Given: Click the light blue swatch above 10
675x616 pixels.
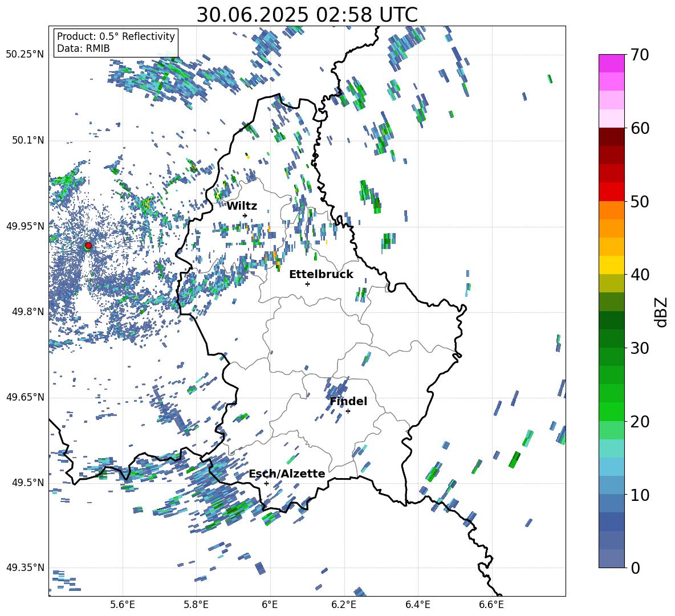Looking at the screenshot, I should (x=611, y=467).
